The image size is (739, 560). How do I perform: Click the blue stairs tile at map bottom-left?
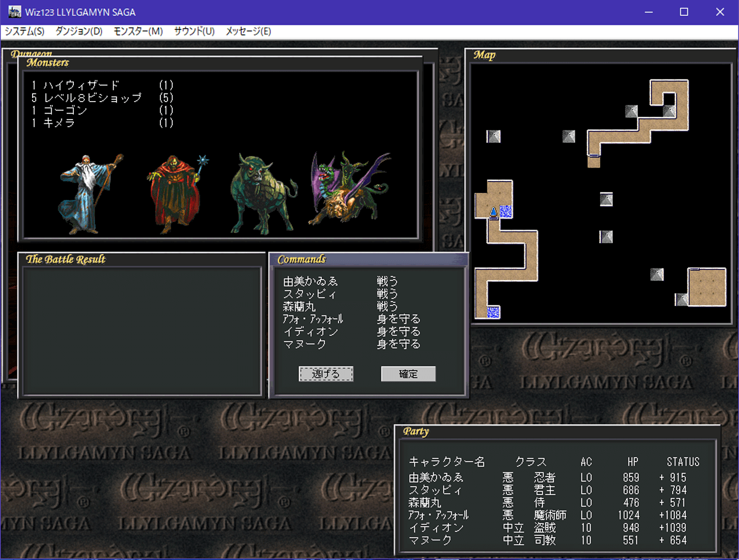tap(493, 312)
